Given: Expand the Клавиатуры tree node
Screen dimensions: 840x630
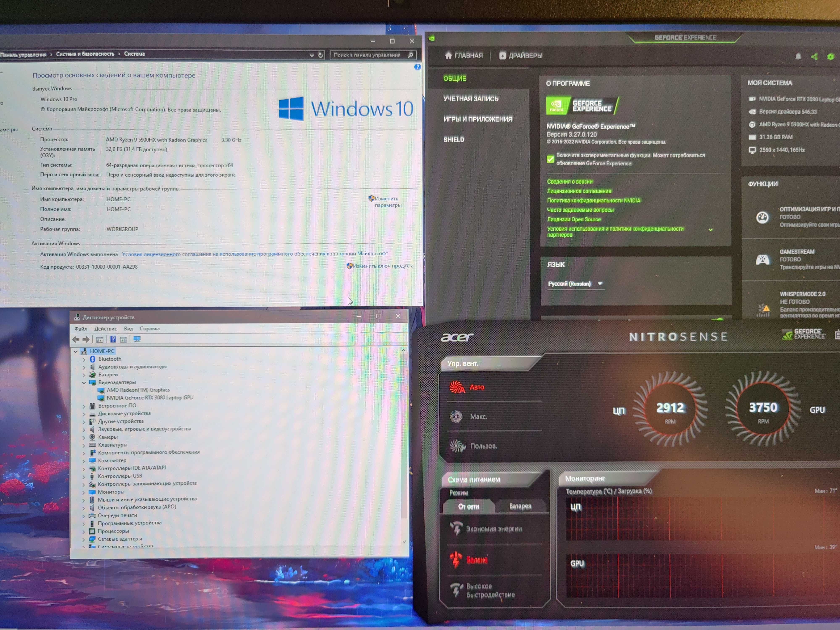Looking at the screenshot, I should tap(84, 445).
